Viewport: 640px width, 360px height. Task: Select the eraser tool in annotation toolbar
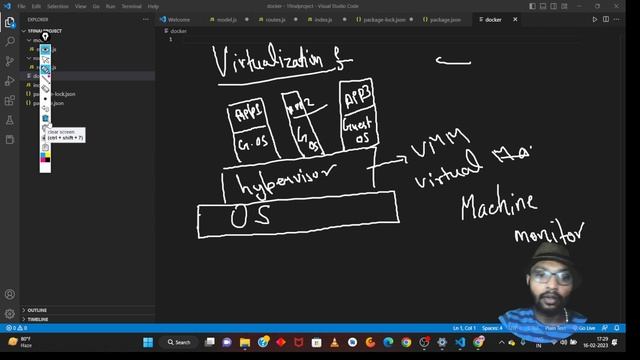(x=45, y=89)
